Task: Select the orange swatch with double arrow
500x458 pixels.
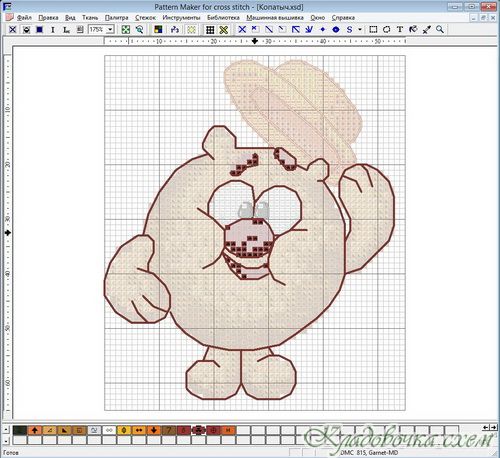Action: [x=139, y=430]
